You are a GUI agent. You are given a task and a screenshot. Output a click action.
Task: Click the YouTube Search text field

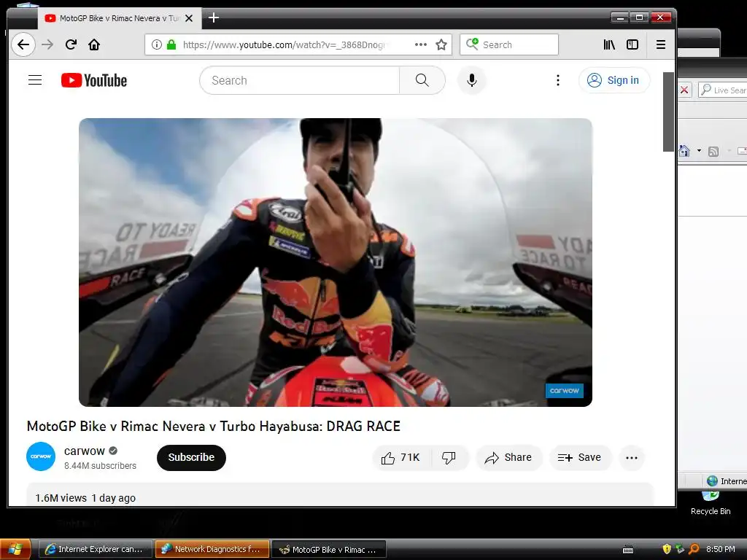click(300, 80)
